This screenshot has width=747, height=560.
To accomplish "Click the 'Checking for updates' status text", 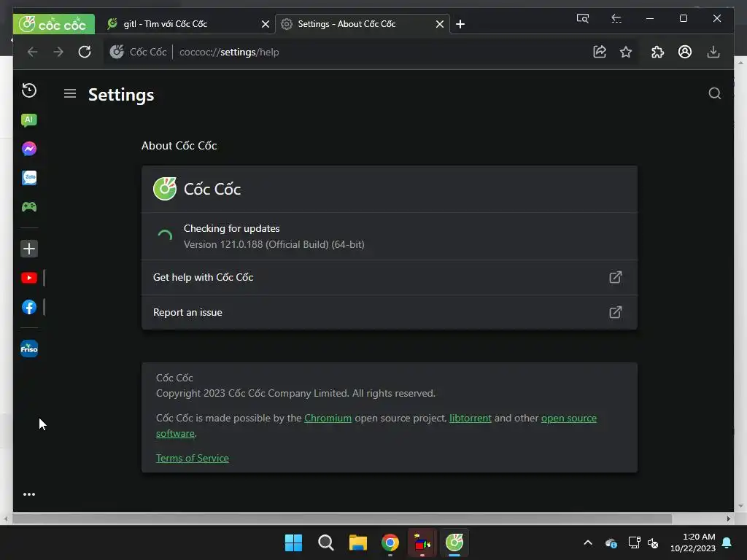I will coord(231,228).
